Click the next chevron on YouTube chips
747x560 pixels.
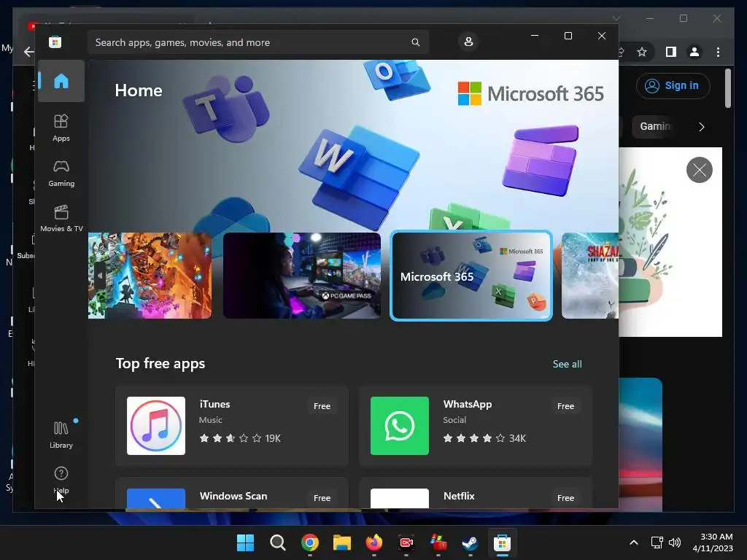tap(701, 127)
